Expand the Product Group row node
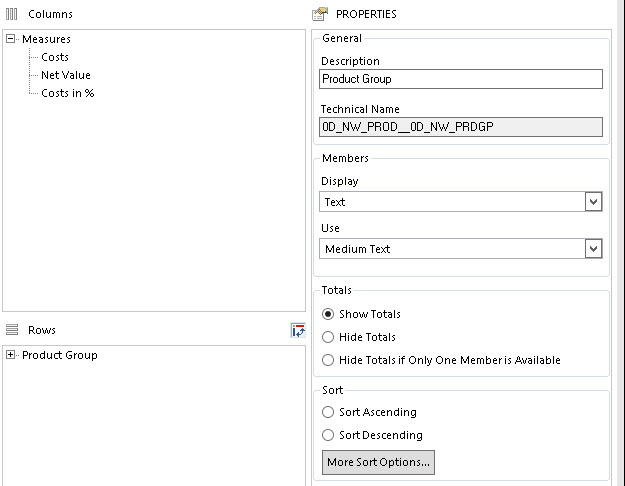 point(11,354)
